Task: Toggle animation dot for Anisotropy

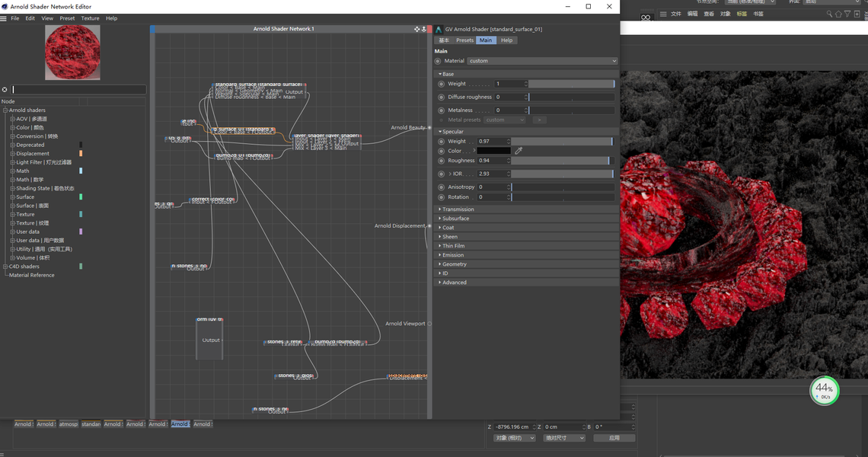Action: click(x=441, y=187)
